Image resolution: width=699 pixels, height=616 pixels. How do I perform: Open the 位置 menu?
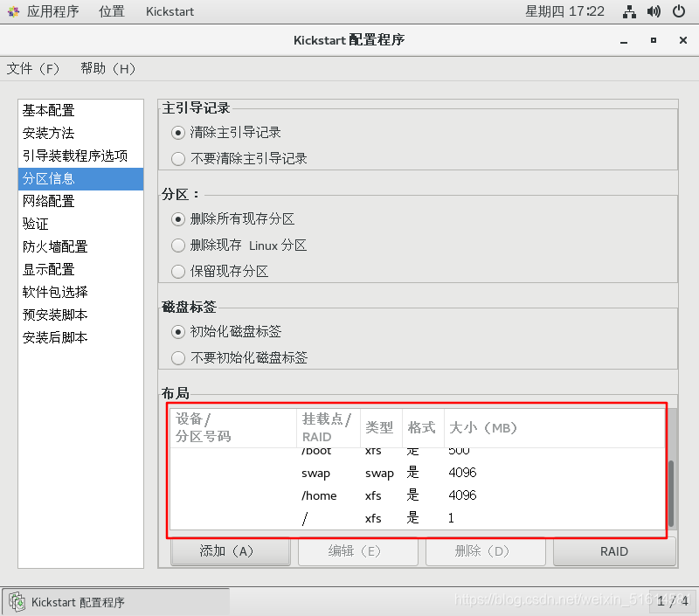coord(112,11)
